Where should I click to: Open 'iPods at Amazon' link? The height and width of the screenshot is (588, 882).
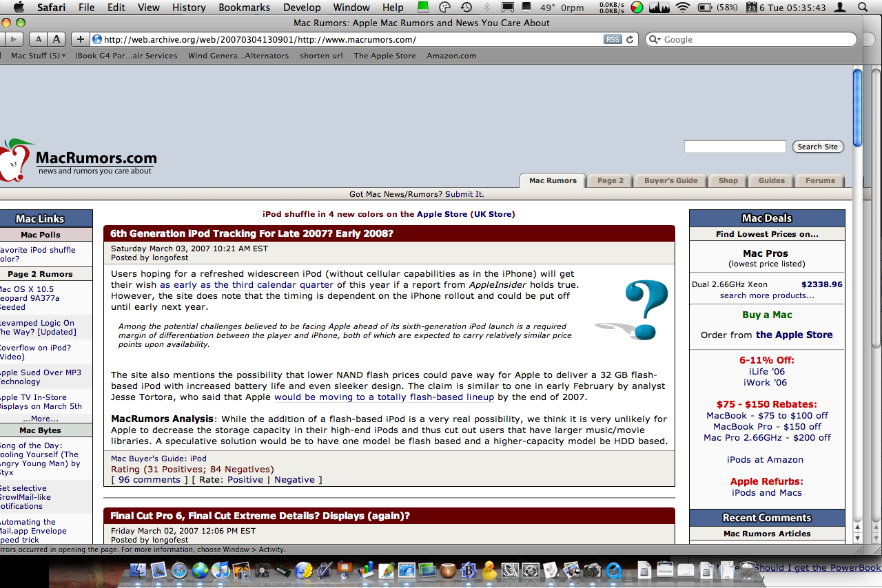[x=765, y=459]
